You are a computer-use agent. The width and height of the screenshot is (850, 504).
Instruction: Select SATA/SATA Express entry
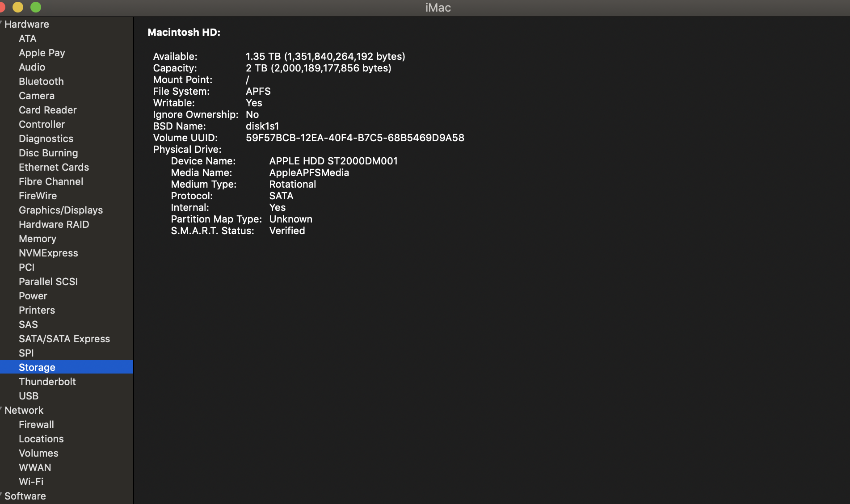64,339
